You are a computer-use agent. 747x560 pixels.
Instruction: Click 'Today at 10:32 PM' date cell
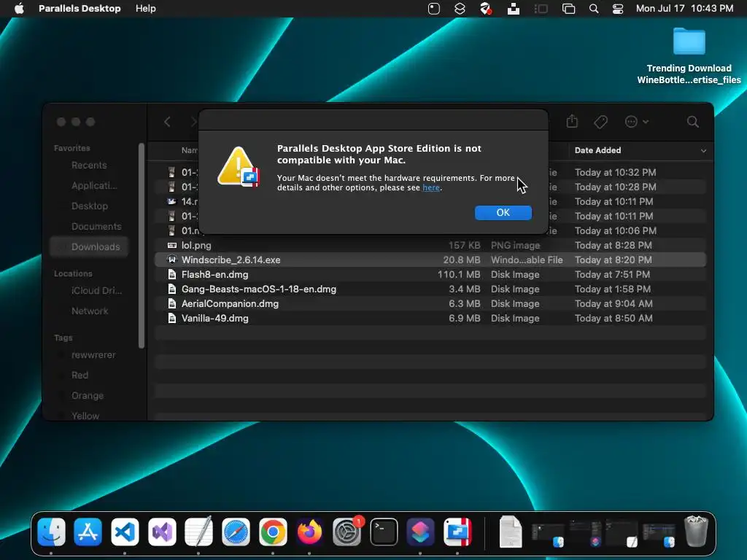pyautogui.click(x=615, y=172)
